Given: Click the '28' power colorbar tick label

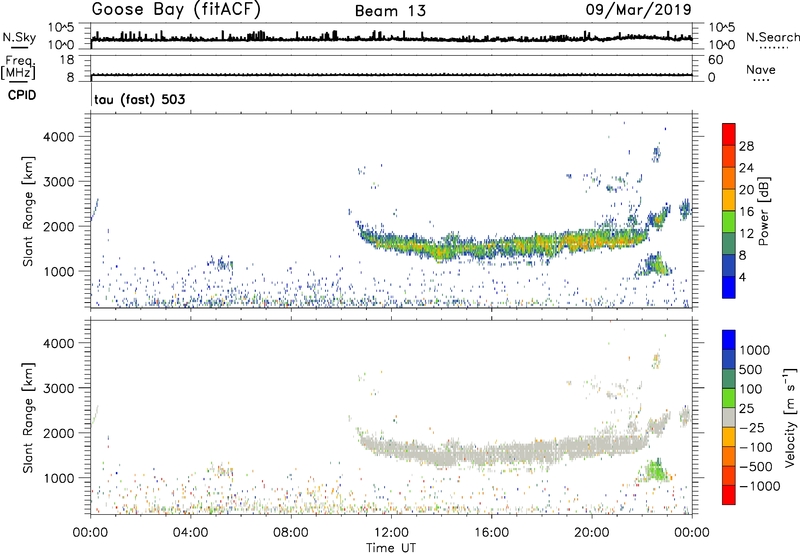Looking at the screenshot, I should point(746,146).
